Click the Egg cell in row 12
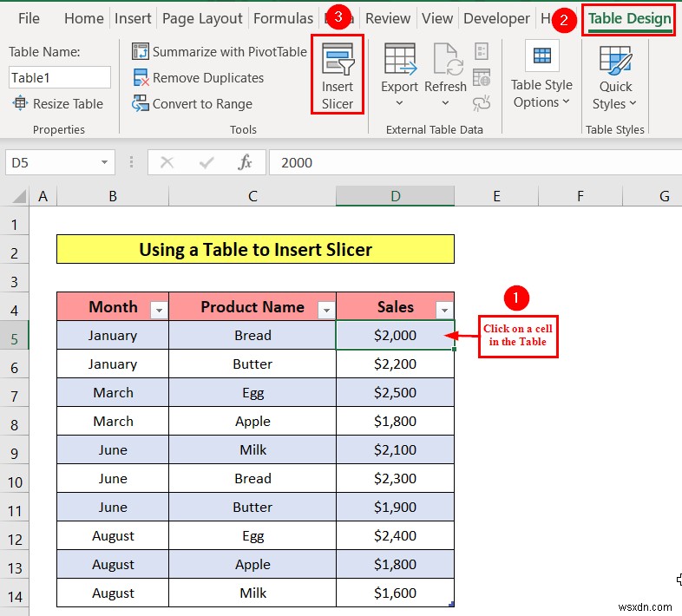682x616 pixels. 252,536
